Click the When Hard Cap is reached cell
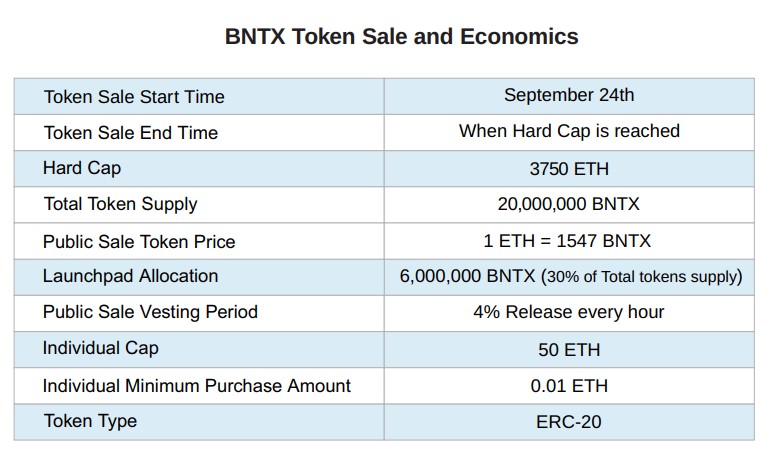This screenshot has height=474, width=772. (569, 131)
